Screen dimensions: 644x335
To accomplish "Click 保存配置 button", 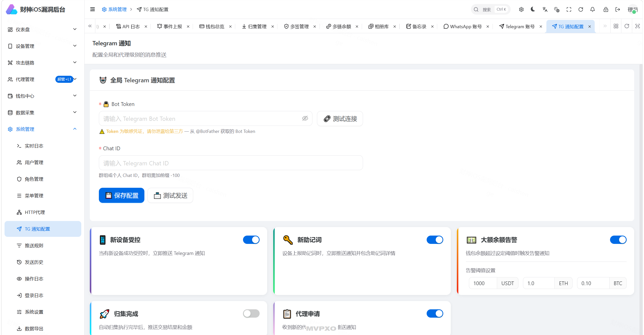I will tap(122, 195).
